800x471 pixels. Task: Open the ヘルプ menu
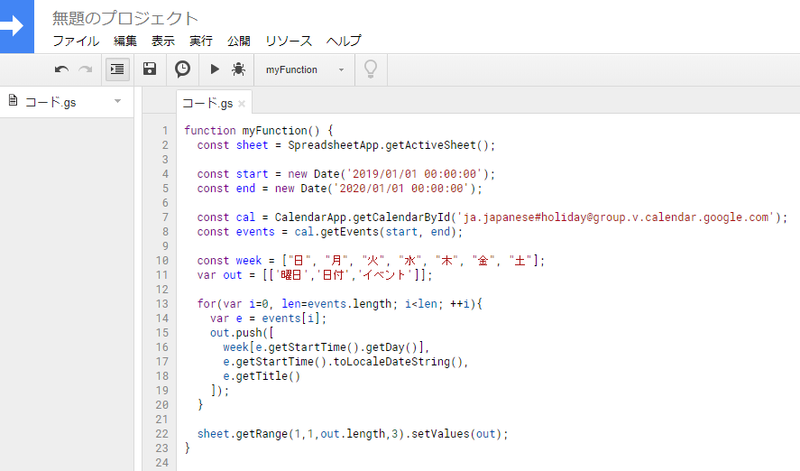[x=344, y=41]
